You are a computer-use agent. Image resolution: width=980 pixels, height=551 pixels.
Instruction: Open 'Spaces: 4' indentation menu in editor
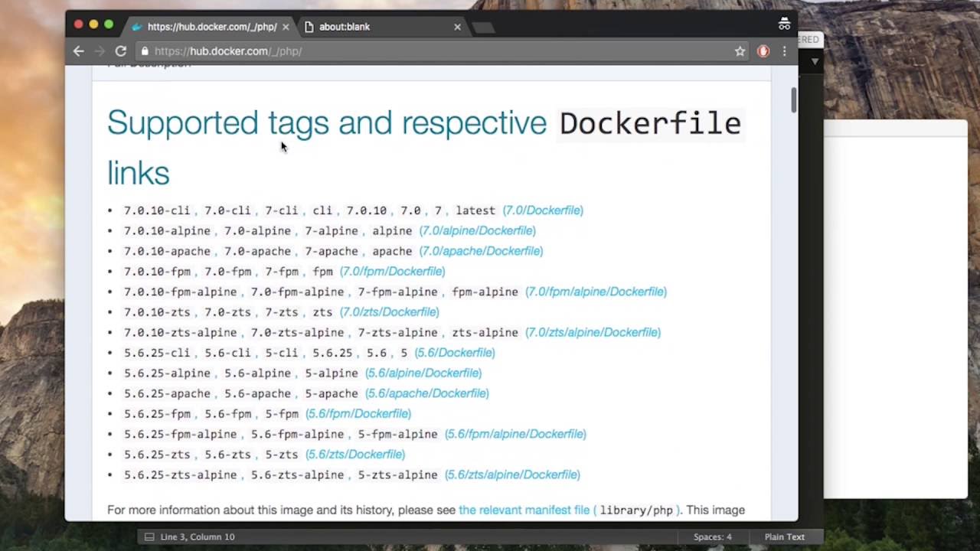713,536
